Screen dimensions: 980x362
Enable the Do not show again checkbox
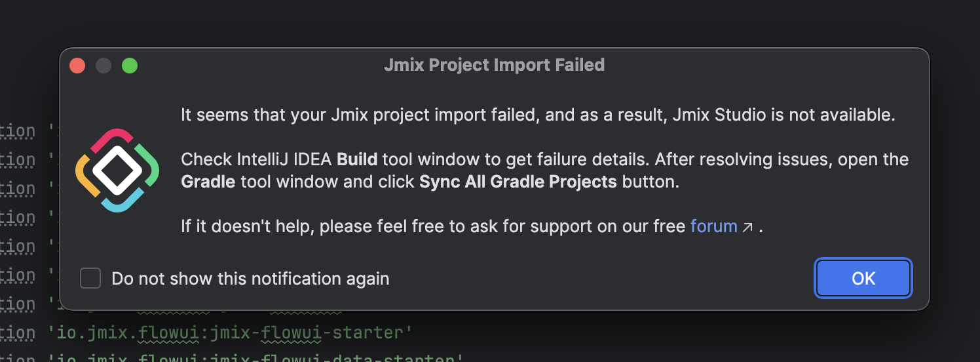pos(90,278)
